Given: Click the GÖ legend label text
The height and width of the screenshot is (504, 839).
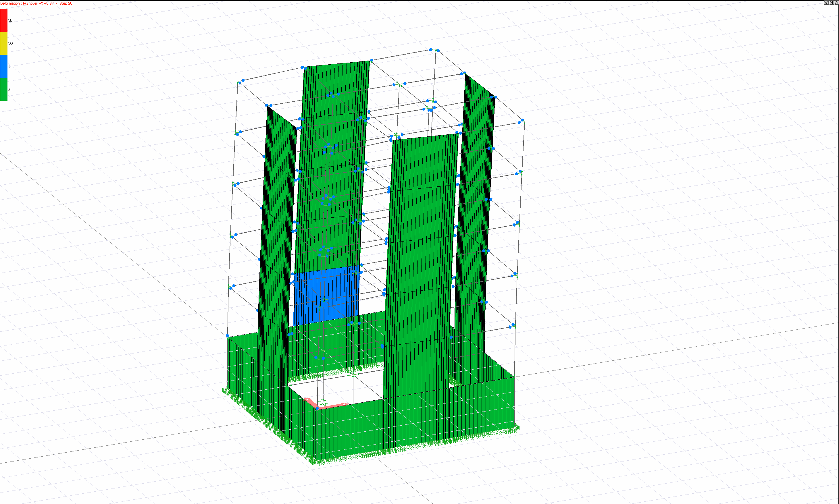Looking at the screenshot, I should [10, 43].
